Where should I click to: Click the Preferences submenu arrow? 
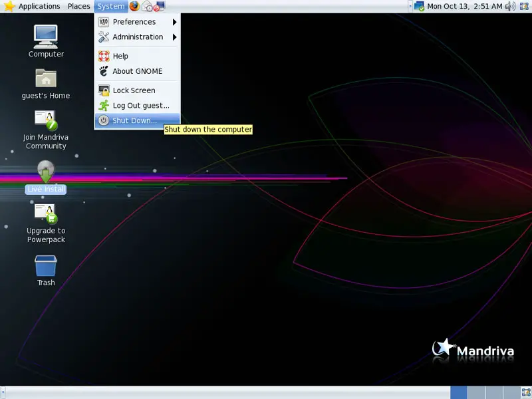pyautogui.click(x=174, y=22)
